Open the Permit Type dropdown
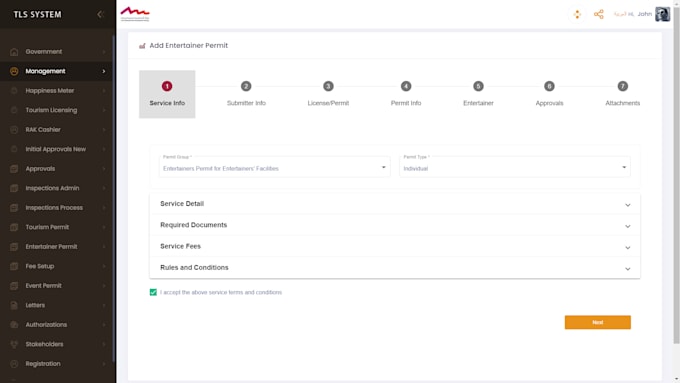 [515, 167]
